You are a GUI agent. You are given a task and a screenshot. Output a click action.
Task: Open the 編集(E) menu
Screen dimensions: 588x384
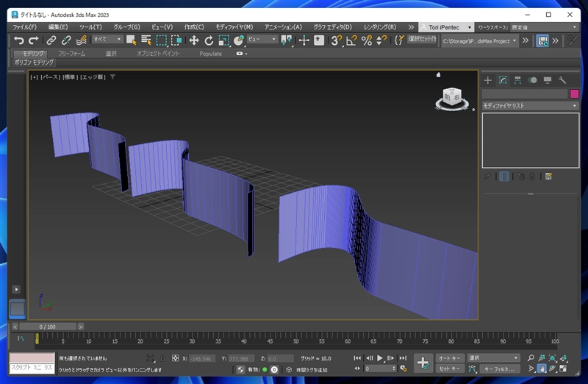[x=58, y=27]
